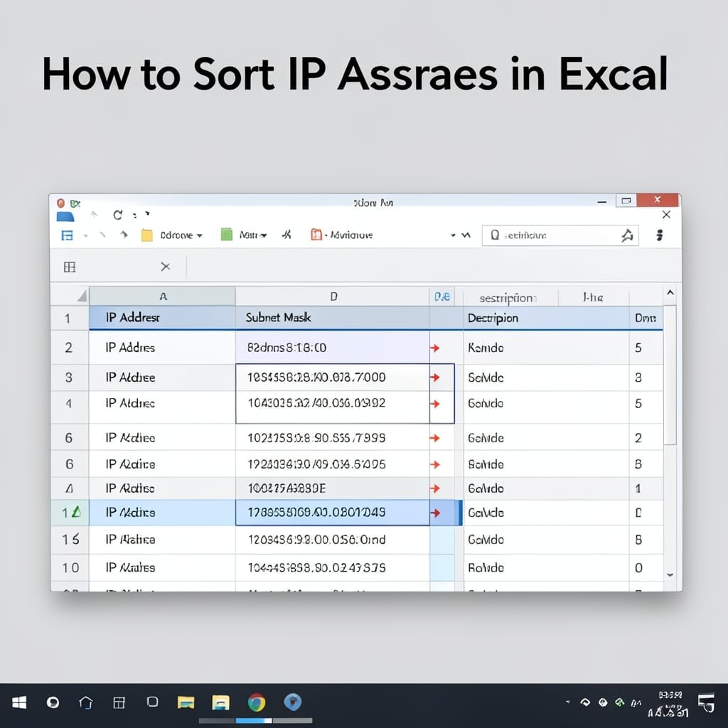Select row header 3
This screenshot has width=728, height=728.
point(69,378)
